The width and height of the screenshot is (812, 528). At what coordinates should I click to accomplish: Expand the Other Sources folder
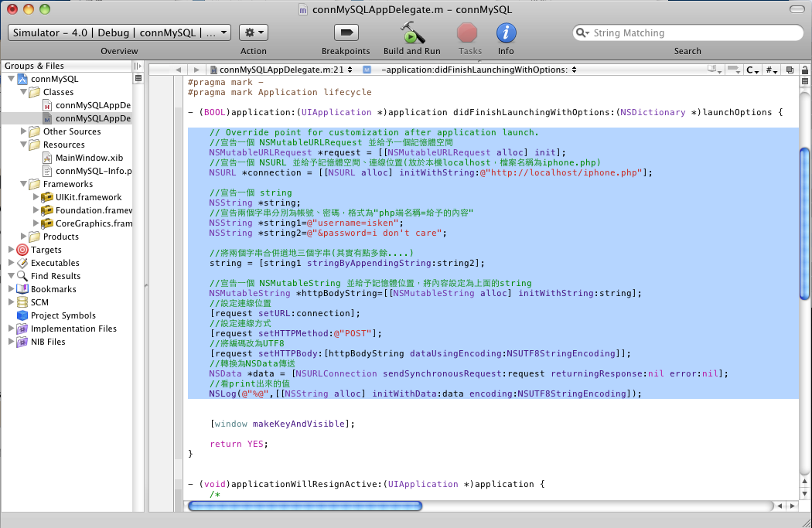pos(23,131)
